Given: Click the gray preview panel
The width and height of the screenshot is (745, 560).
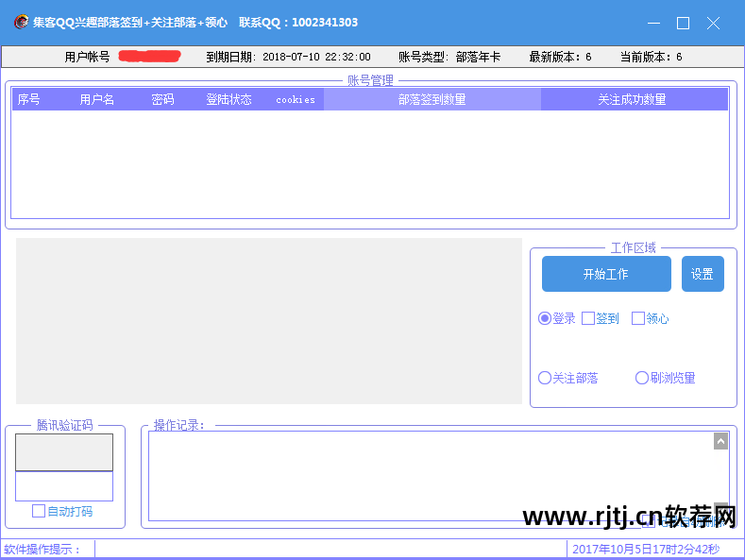Looking at the screenshot, I should (x=269, y=321).
